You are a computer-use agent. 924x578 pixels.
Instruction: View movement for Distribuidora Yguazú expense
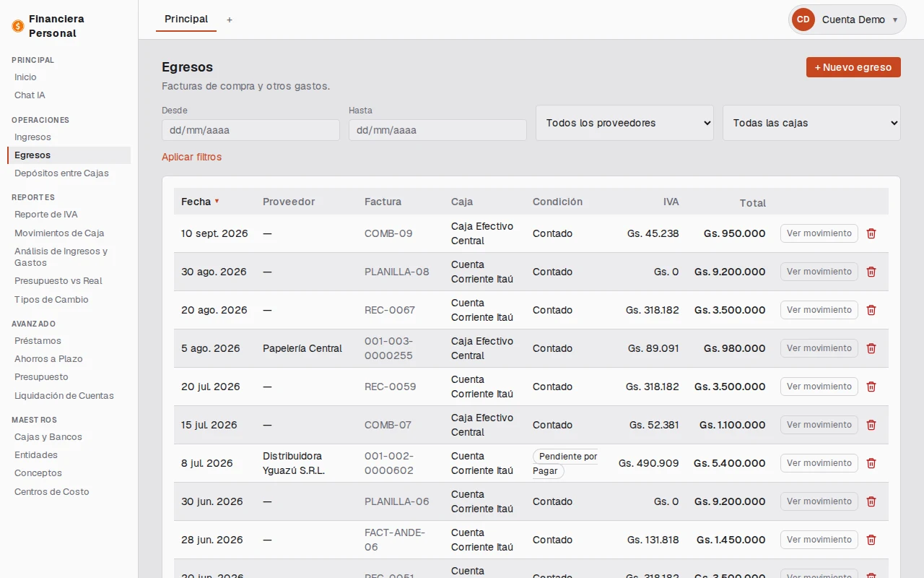pos(819,463)
